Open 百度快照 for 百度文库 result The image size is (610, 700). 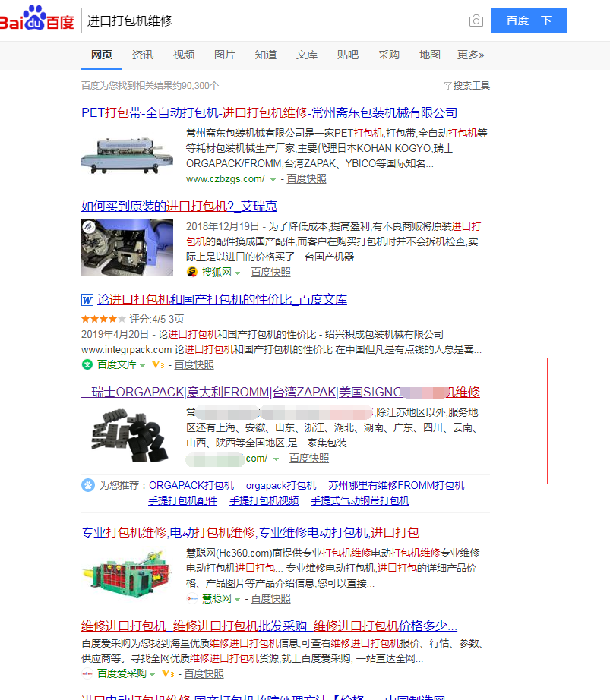tap(194, 364)
